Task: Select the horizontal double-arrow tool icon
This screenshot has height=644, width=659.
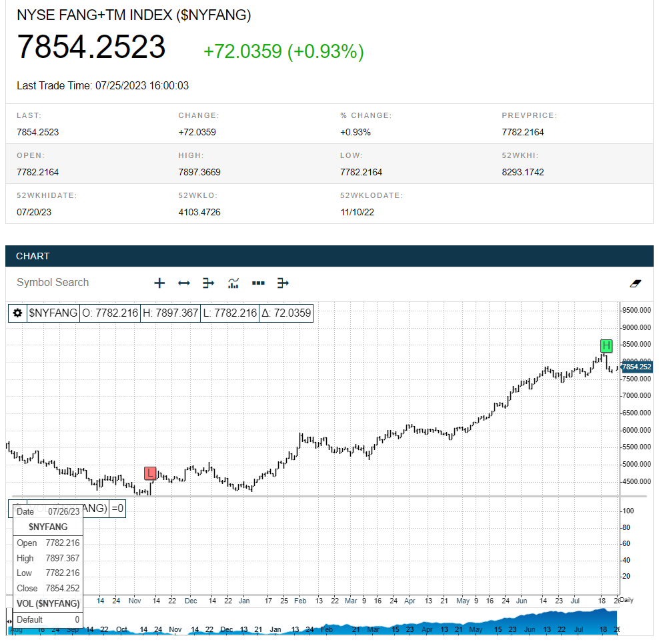Action: (183, 283)
